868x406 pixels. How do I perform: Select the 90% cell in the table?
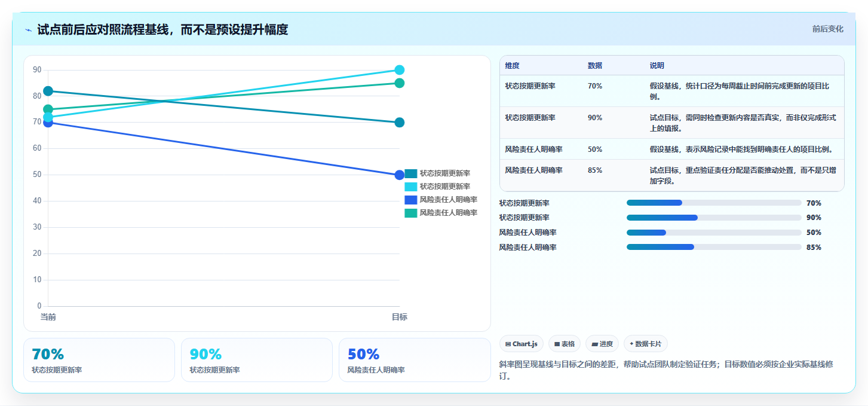(595, 118)
